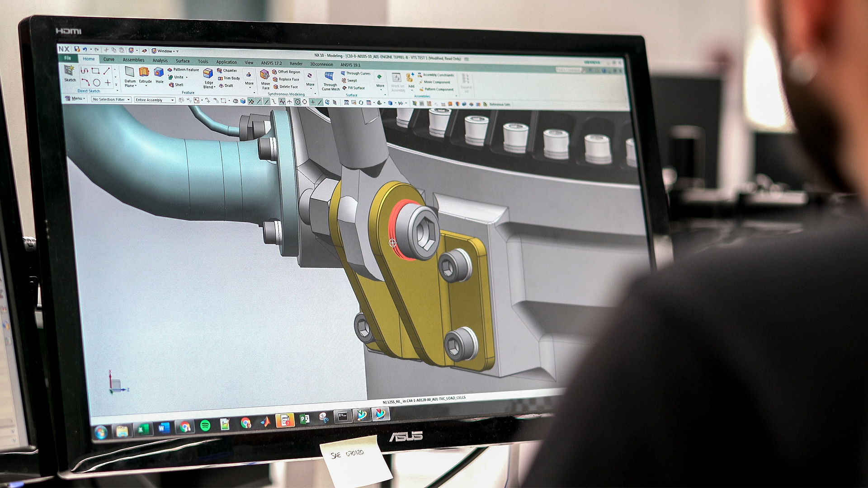Open the Render tab
Screen dimensions: 868x488
296,63
